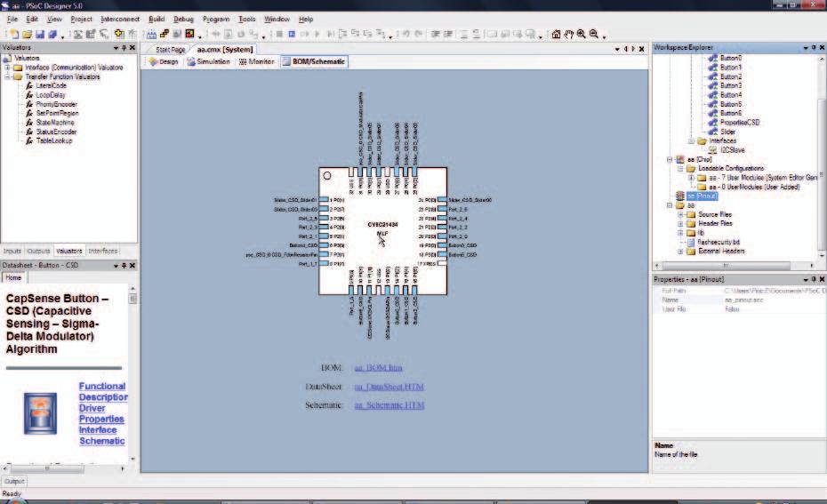
Task: Collapse the Loadable Configurations node
Action: (680, 169)
